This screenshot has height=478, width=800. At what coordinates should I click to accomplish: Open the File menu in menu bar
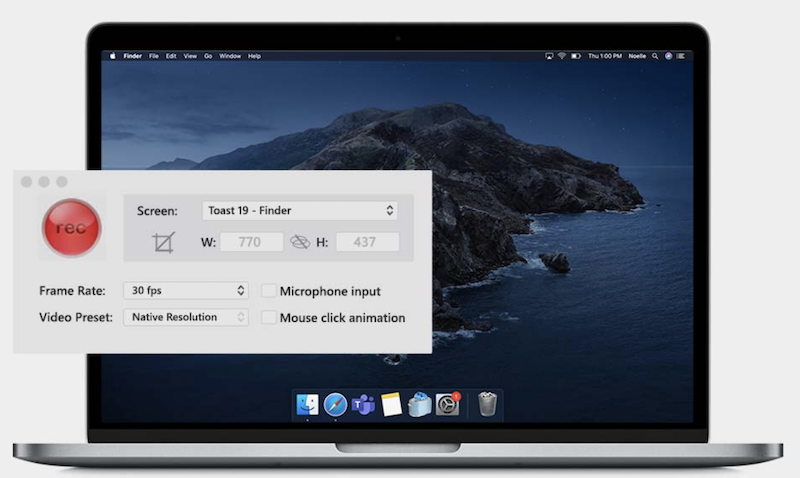154,56
